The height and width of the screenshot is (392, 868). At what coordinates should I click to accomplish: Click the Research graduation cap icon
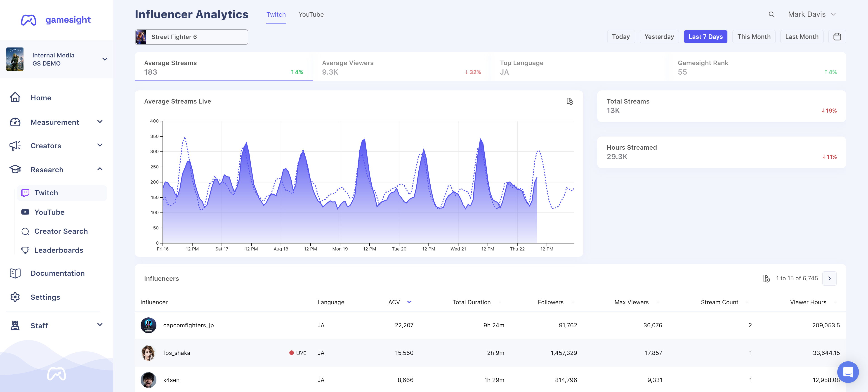tap(15, 169)
